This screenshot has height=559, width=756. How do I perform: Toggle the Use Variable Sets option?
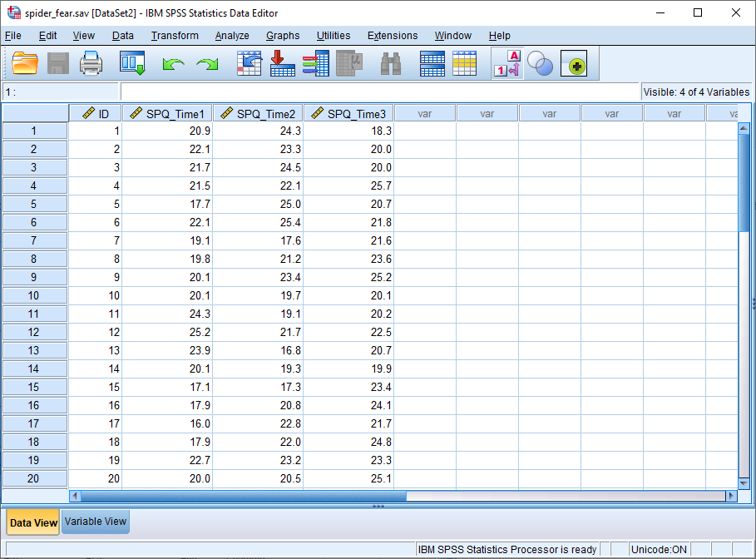pos(540,62)
